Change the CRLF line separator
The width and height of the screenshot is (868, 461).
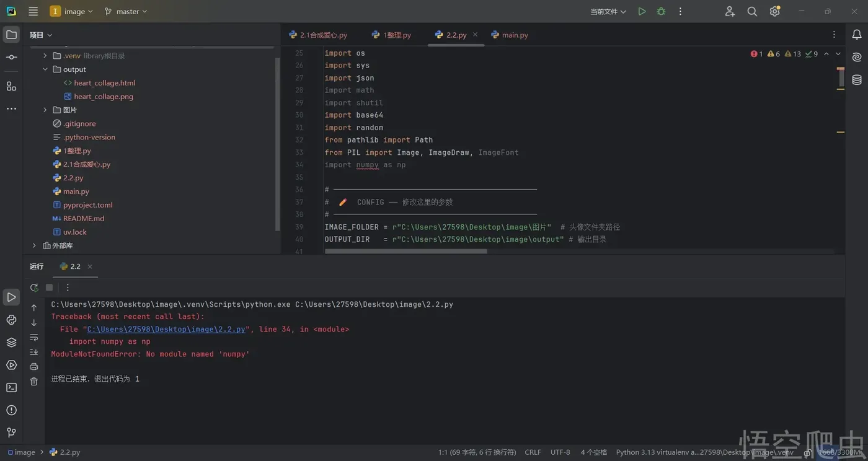[x=533, y=452]
